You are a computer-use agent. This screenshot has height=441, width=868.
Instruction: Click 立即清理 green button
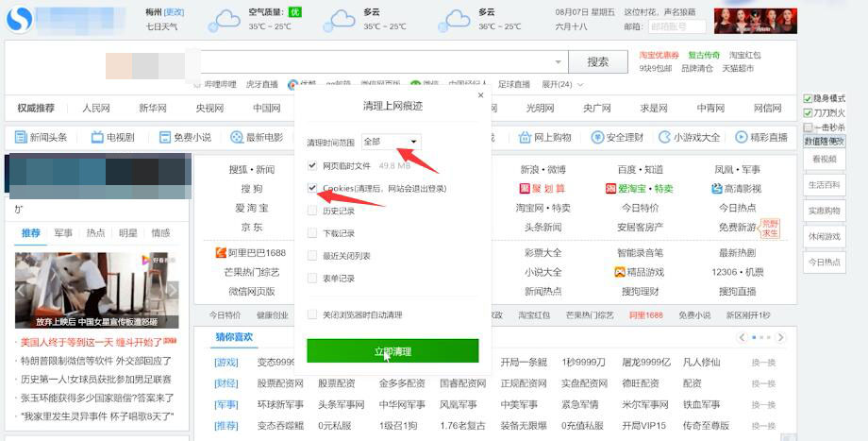(392, 351)
